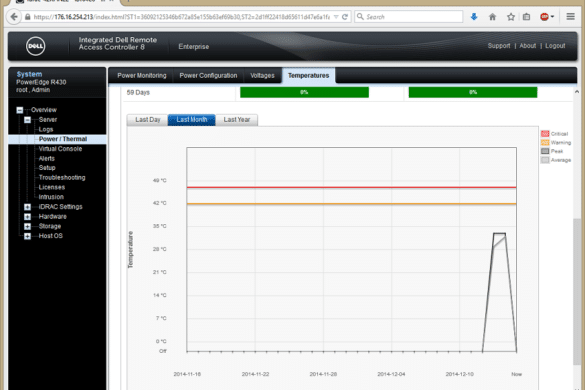Expand the Hardware tree node
The height and width of the screenshot is (390, 585).
(x=28, y=217)
